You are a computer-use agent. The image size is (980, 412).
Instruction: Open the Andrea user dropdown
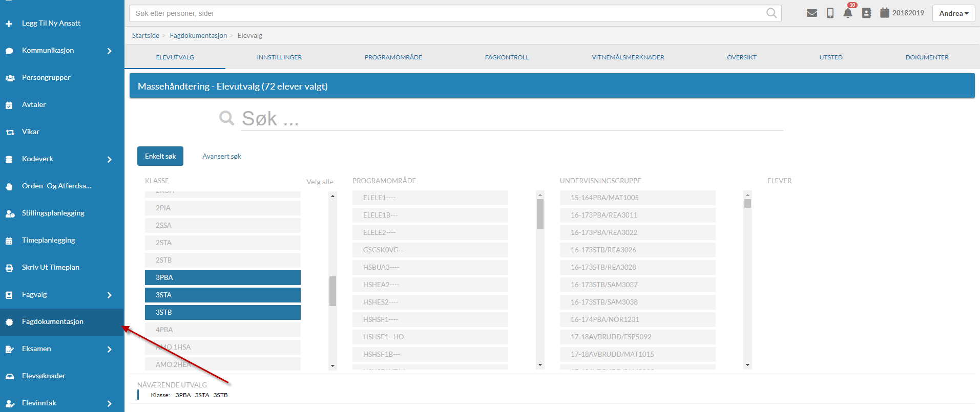click(953, 13)
